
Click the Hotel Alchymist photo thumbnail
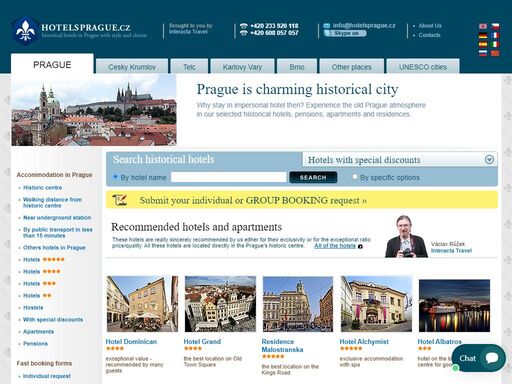point(376,304)
